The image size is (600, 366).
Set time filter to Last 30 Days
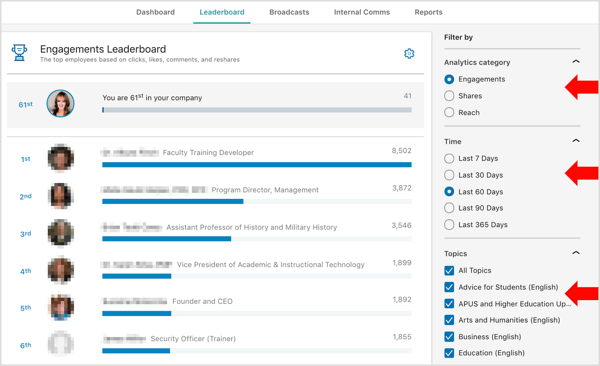449,175
